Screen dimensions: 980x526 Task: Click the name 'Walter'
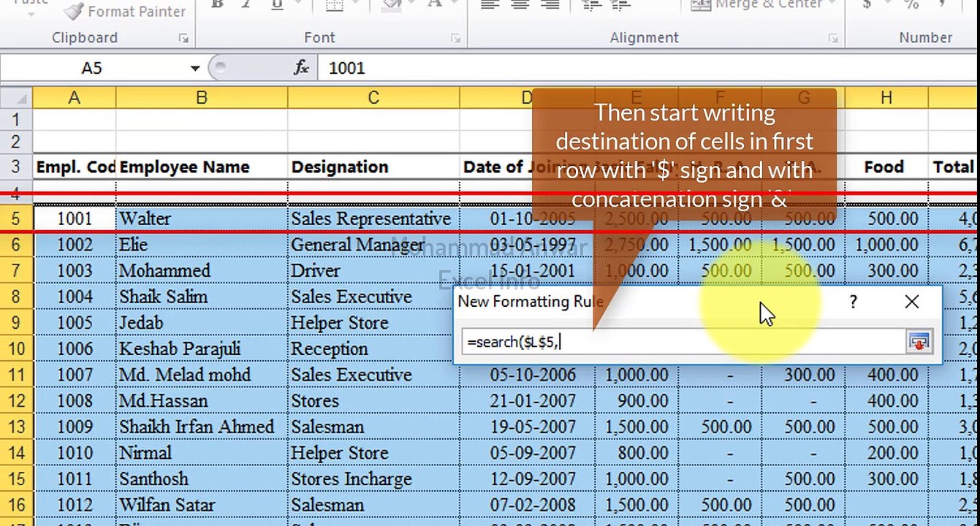coord(145,218)
